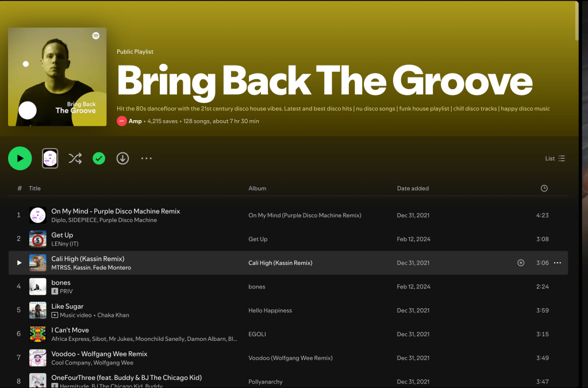Image resolution: width=588 pixels, height=388 pixels.
Task: Open Voodoo - Wolfgang Wee Remix track
Action: (99, 354)
